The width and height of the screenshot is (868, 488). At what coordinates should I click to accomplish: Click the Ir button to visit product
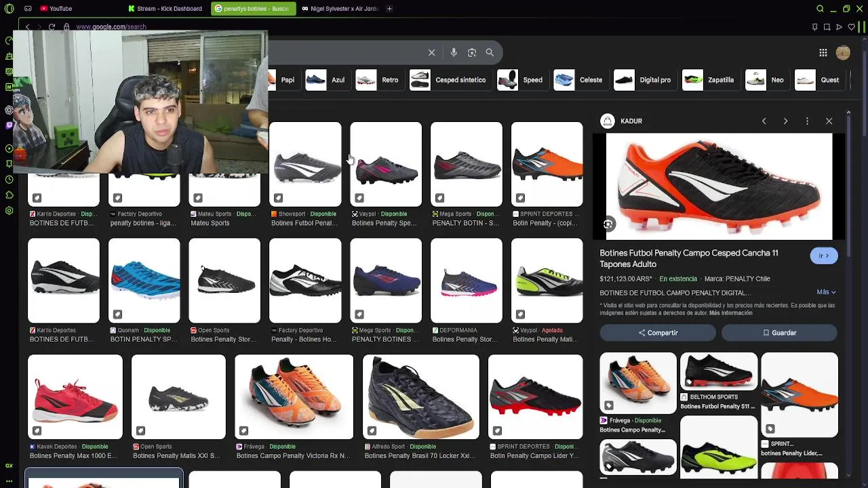coord(823,256)
